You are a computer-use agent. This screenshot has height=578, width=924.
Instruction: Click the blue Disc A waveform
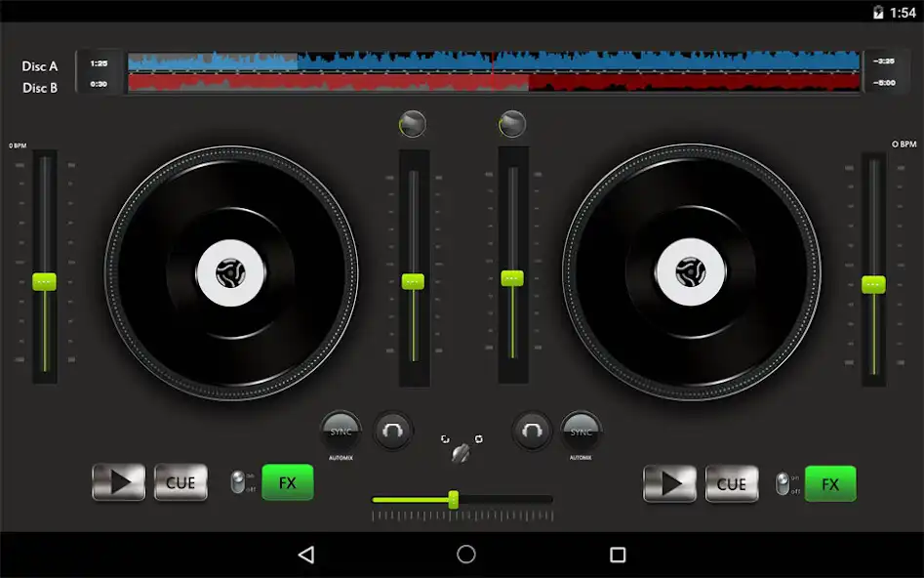point(494,62)
